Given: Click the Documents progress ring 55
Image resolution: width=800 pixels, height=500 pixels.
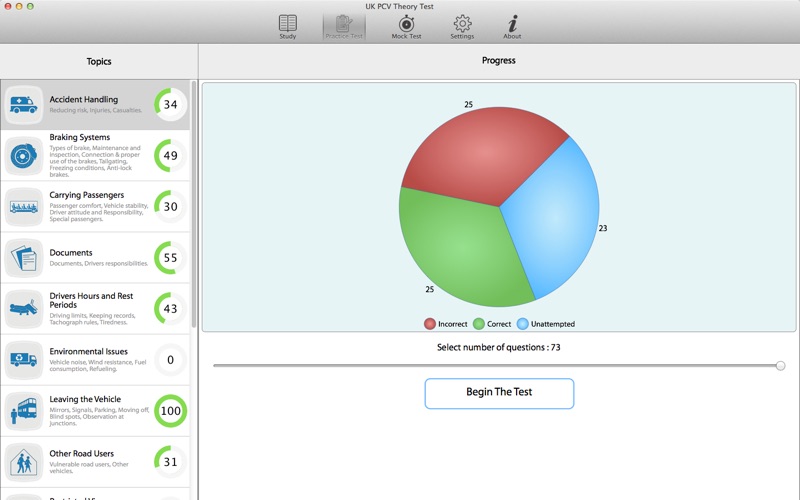Looking at the screenshot, I should tap(170, 258).
